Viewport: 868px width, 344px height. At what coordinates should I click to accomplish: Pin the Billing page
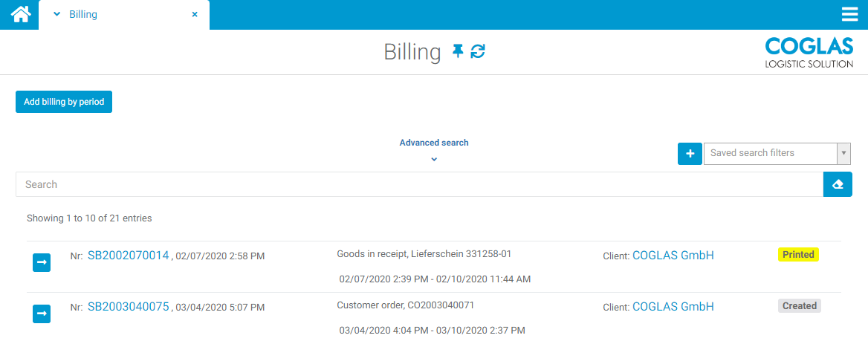[x=458, y=51]
